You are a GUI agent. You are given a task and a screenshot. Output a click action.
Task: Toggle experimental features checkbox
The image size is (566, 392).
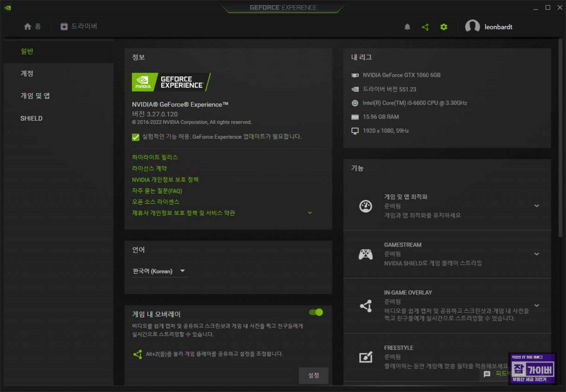(x=136, y=137)
